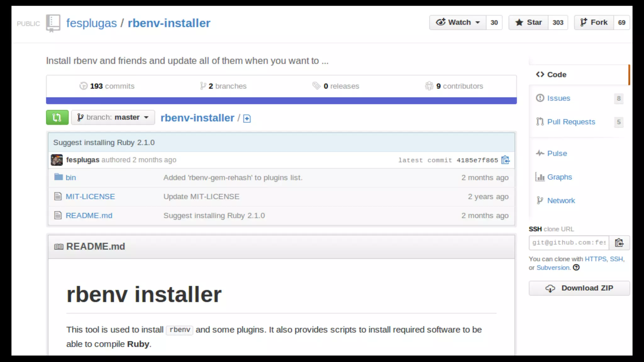This screenshot has height=362, width=644.
Task: Click the create new file plus icon
Action: coord(247,118)
